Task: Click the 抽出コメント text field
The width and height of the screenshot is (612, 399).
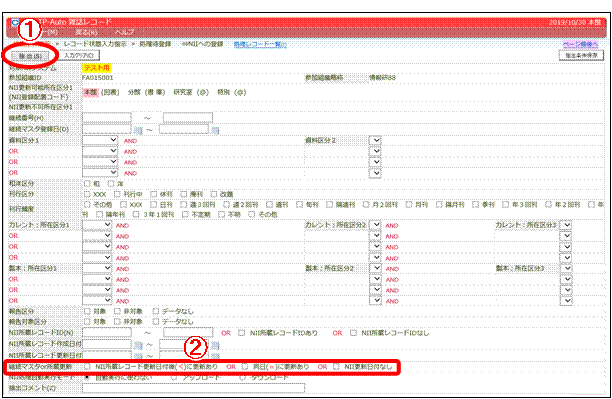Action: point(194,388)
